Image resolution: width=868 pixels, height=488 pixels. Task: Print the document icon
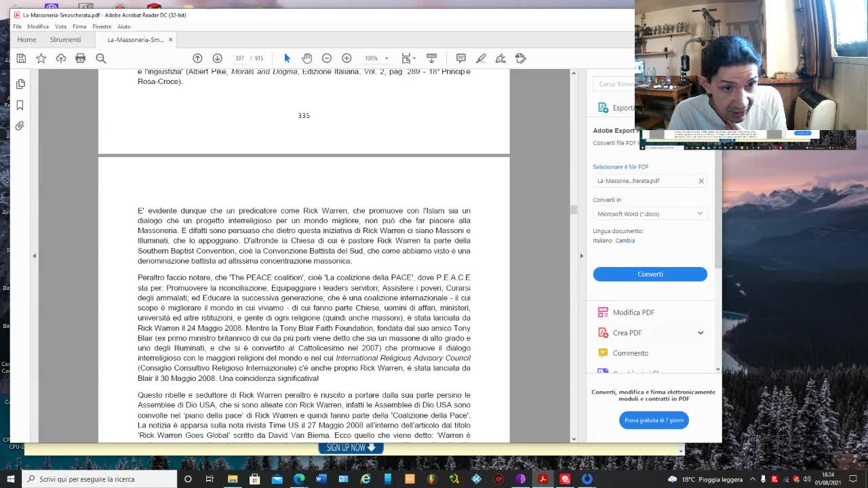click(x=81, y=58)
